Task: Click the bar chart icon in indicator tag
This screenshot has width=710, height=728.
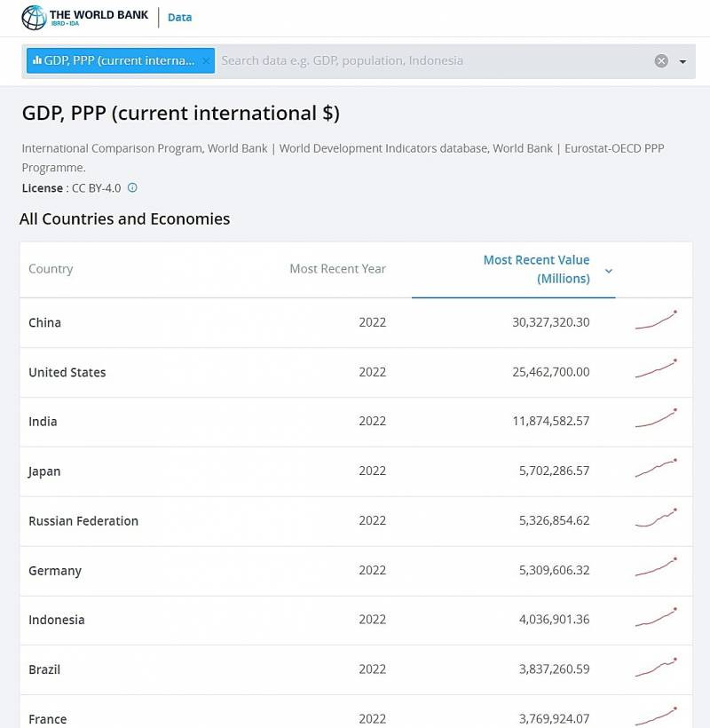Action: pos(37,60)
